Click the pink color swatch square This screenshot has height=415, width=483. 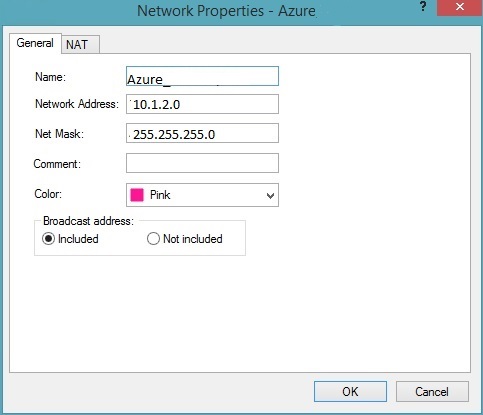coord(137,195)
